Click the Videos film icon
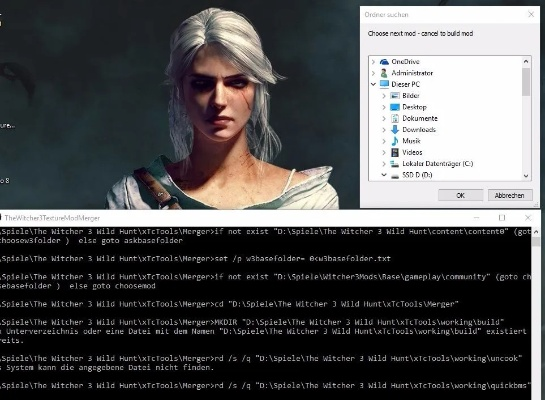Image resolution: width=545 pixels, height=400 pixels. tap(395, 152)
